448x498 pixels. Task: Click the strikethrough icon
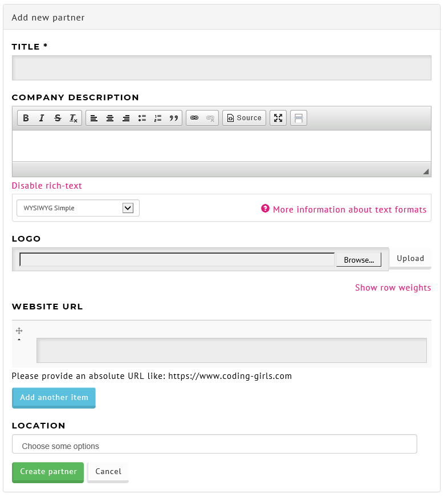(x=58, y=118)
